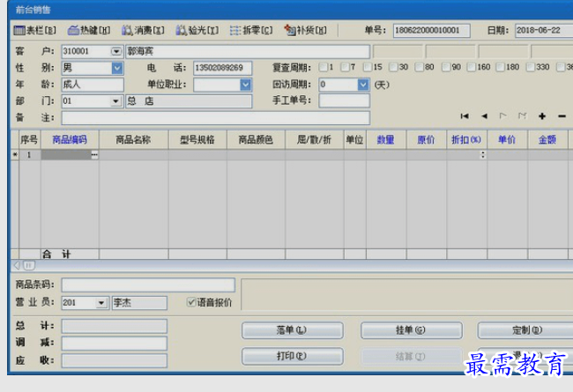Click the 拆零[C] toolbar icon
The height and width of the screenshot is (392, 573).
point(251,30)
